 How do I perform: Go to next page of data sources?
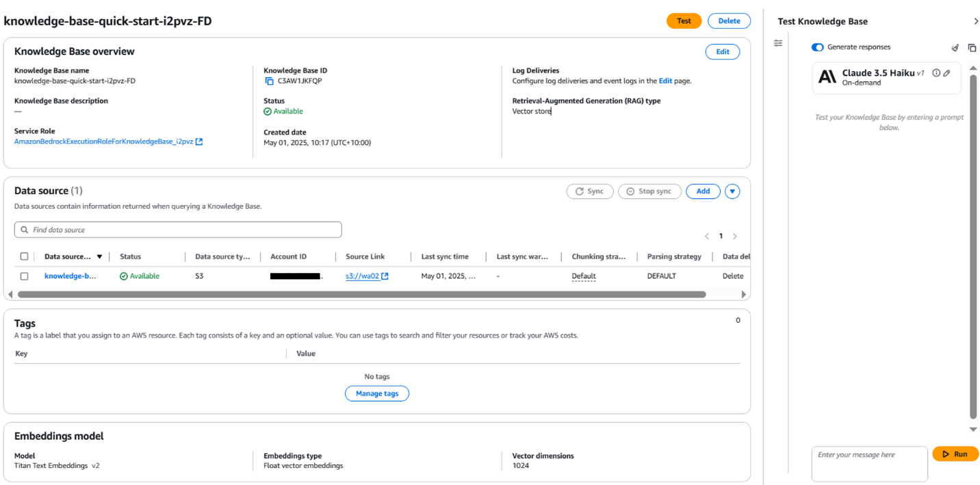point(735,236)
